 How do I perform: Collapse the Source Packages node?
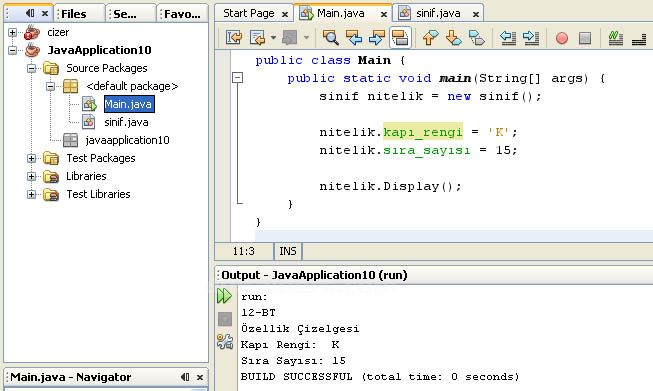pyautogui.click(x=32, y=68)
